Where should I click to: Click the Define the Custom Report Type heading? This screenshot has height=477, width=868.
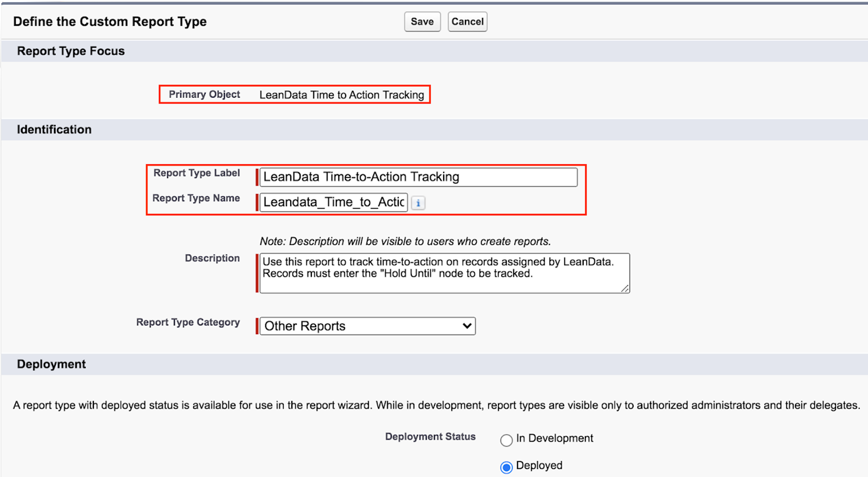tap(110, 22)
